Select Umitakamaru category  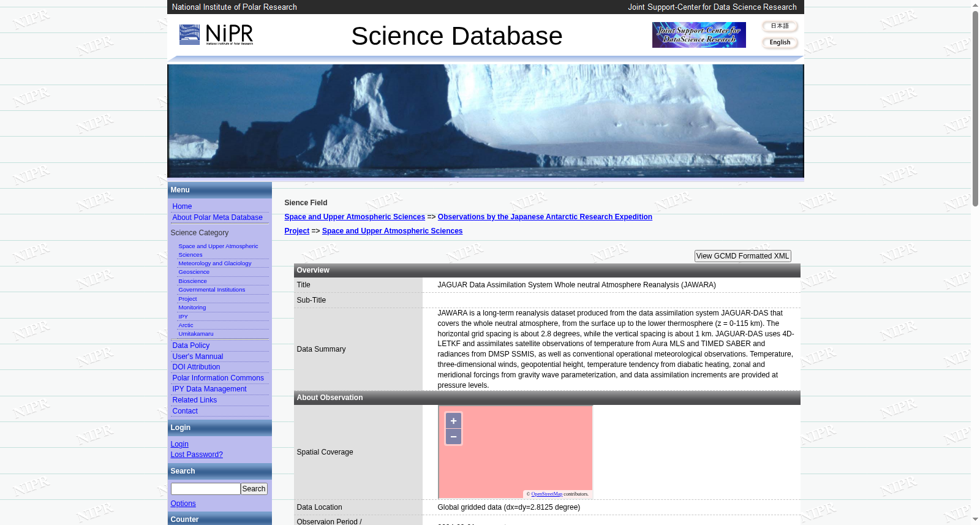pos(195,334)
